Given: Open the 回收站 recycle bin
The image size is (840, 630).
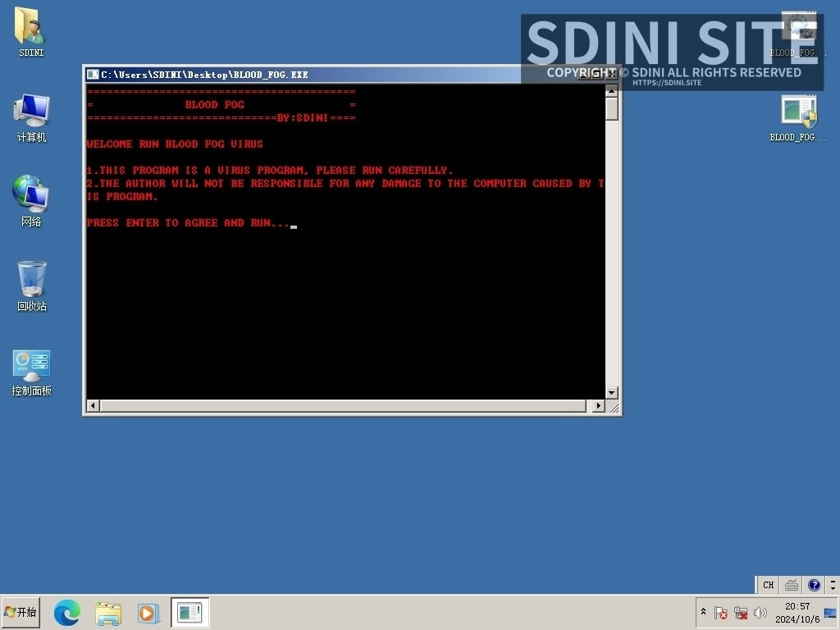Looking at the screenshot, I should point(31,286).
